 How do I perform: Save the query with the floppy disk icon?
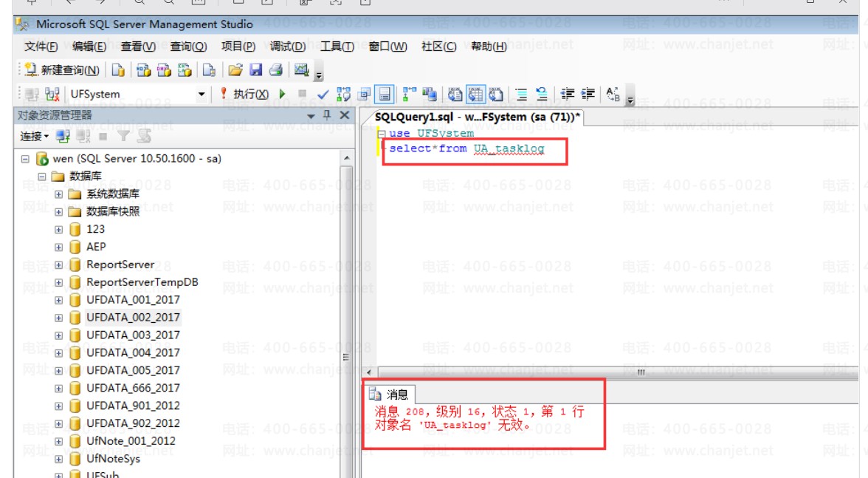click(x=255, y=69)
